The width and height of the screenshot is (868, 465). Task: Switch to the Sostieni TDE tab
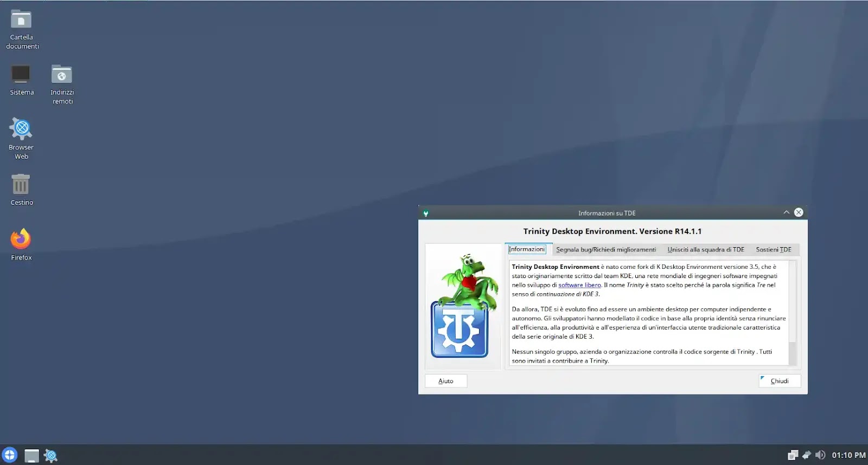tap(774, 250)
